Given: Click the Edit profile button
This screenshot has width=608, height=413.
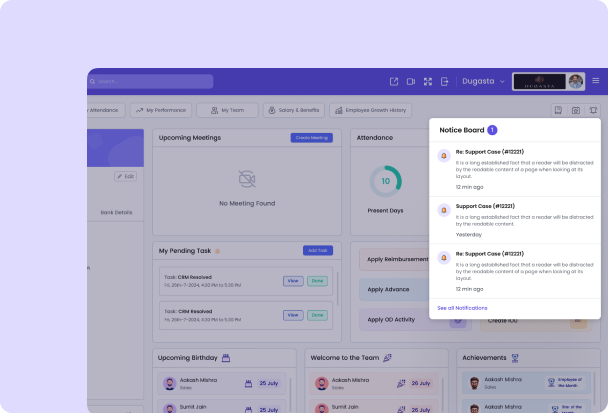Looking at the screenshot, I should click(125, 176).
